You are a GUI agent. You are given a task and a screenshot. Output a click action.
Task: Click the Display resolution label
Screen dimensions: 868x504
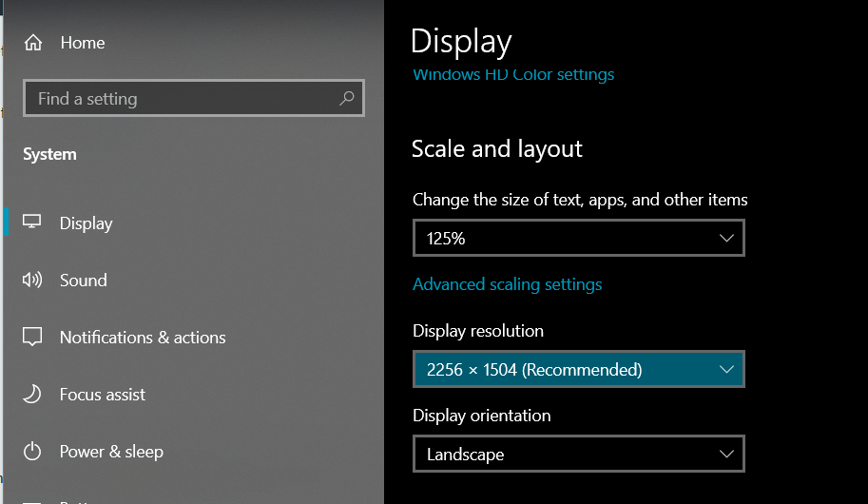tap(477, 331)
